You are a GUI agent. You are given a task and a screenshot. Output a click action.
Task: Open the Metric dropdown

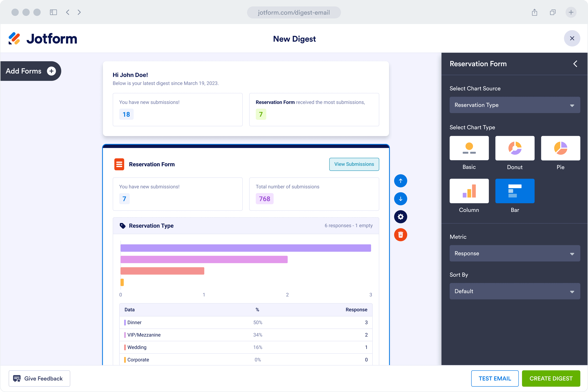click(515, 253)
